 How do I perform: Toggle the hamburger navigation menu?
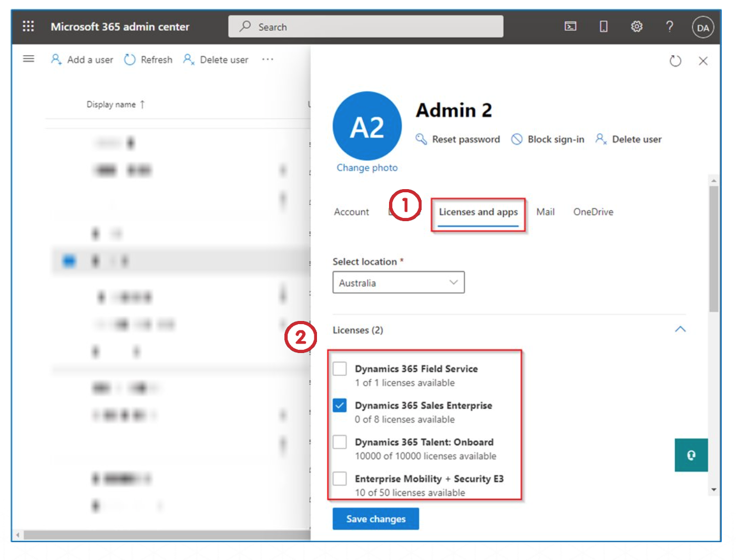(x=28, y=59)
